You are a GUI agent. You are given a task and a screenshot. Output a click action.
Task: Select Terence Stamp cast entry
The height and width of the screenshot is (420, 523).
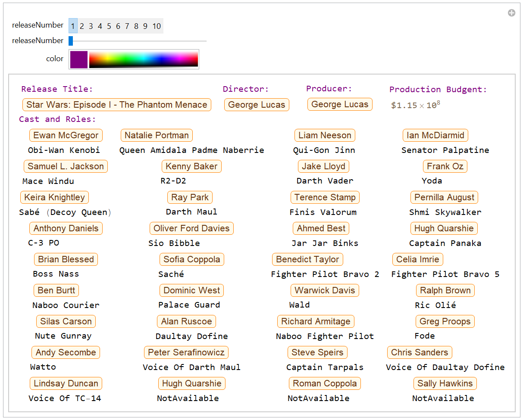pyautogui.click(x=325, y=197)
